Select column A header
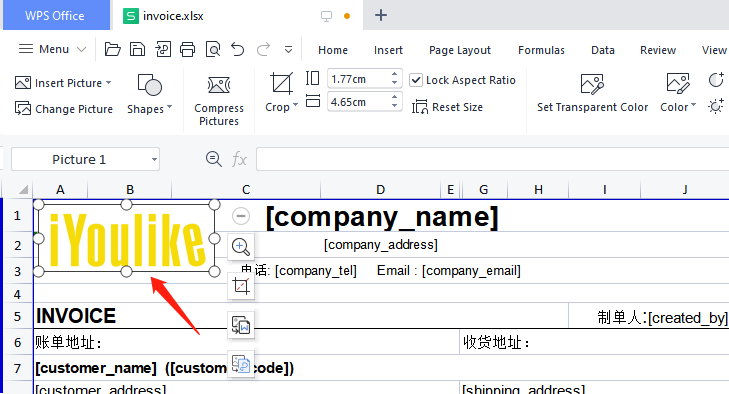This screenshot has width=729, height=394. pyautogui.click(x=60, y=189)
